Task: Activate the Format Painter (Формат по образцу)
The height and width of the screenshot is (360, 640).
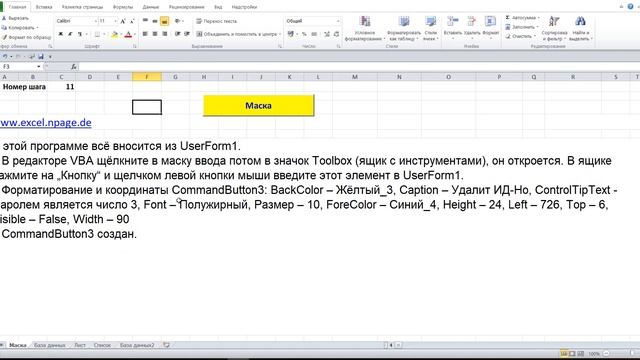Action: [27, 37]
